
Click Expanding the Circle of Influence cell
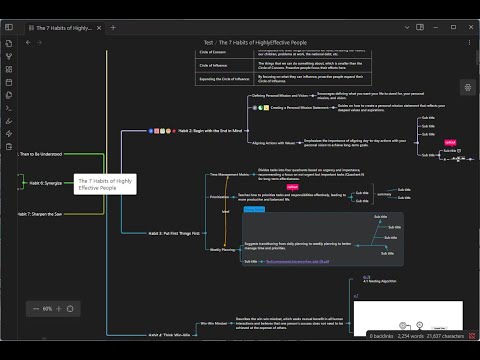pyautogui.click(x=224, y=79)
